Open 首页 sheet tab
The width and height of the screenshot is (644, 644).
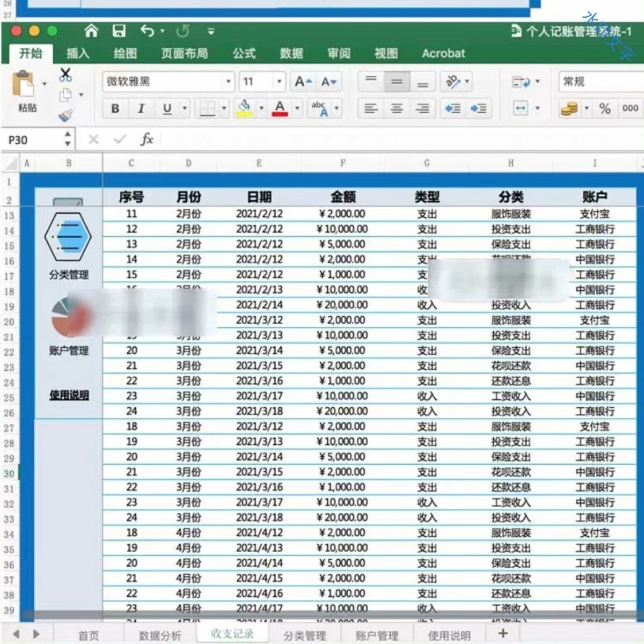(89, 635)
